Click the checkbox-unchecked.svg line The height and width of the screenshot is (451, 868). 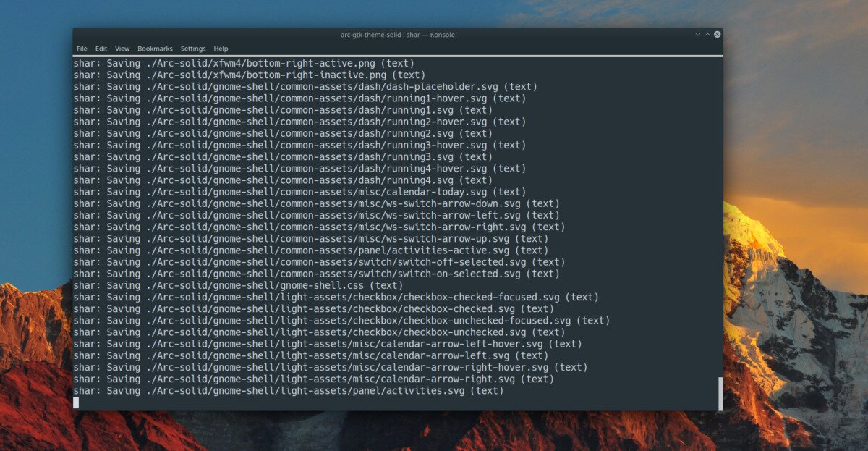pos(320,332)
